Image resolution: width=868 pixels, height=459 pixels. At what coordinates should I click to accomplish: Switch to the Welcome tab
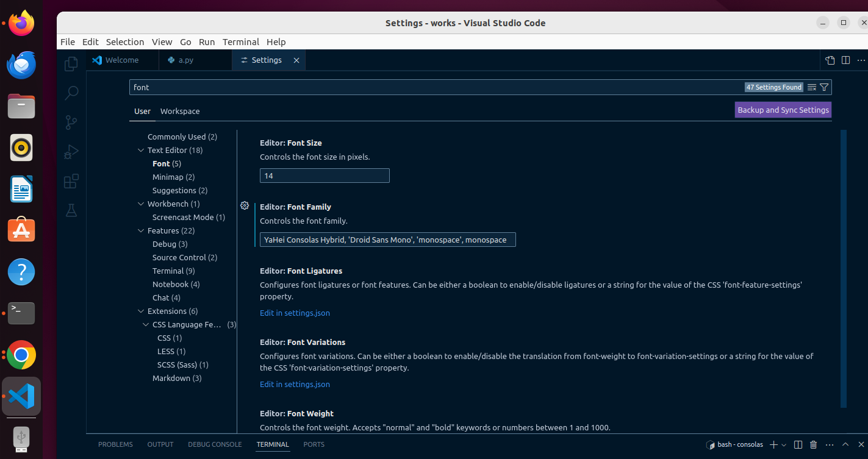coord(122,60)
